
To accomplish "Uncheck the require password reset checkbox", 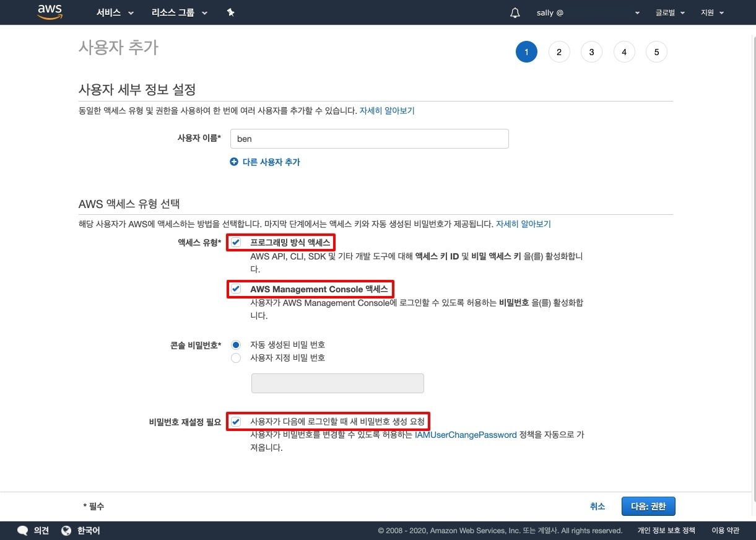I will [236, 422].
